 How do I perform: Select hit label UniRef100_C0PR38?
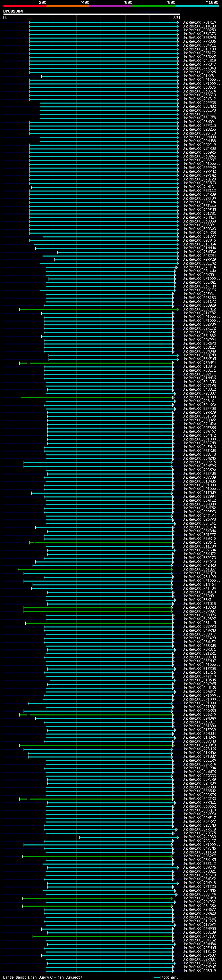tap(199, 103)
